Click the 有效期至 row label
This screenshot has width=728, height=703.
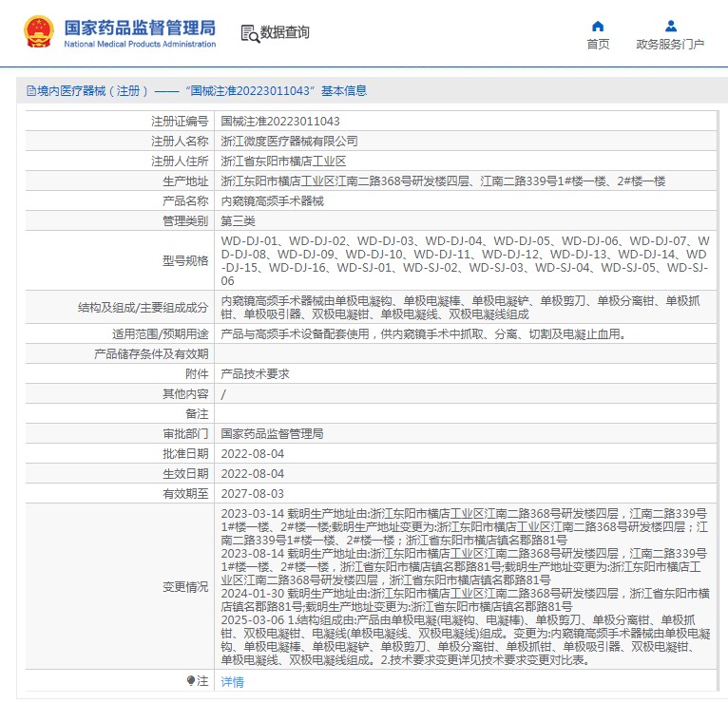185,494
